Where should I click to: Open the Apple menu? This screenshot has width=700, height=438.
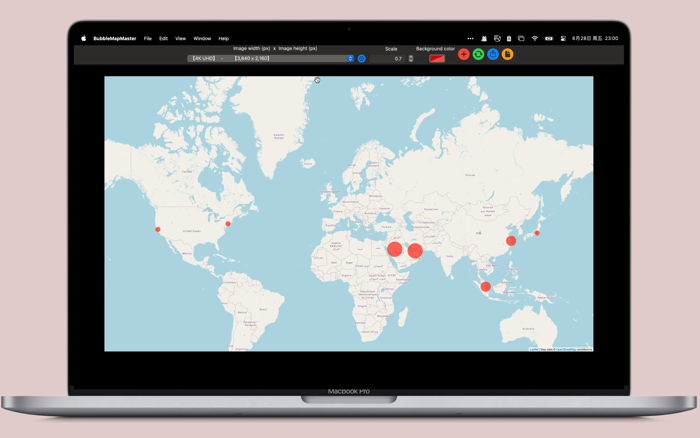(x=83, y=38)
